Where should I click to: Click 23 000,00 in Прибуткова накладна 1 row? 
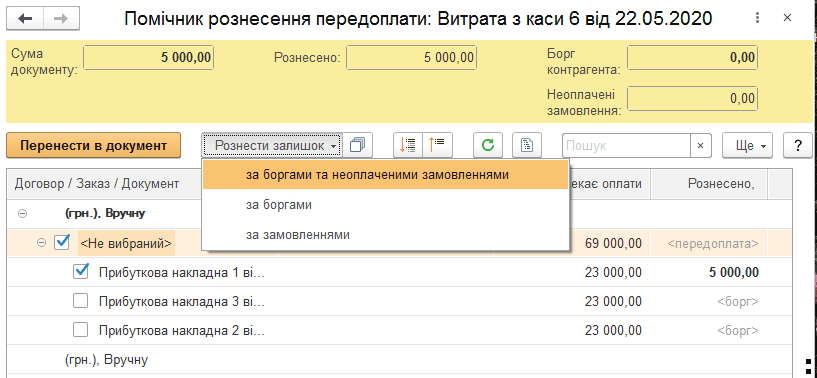click(x=613, y=272)
